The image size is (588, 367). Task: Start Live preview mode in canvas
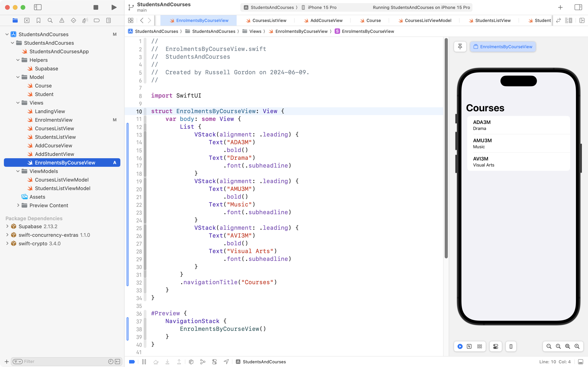click(460, 346)
